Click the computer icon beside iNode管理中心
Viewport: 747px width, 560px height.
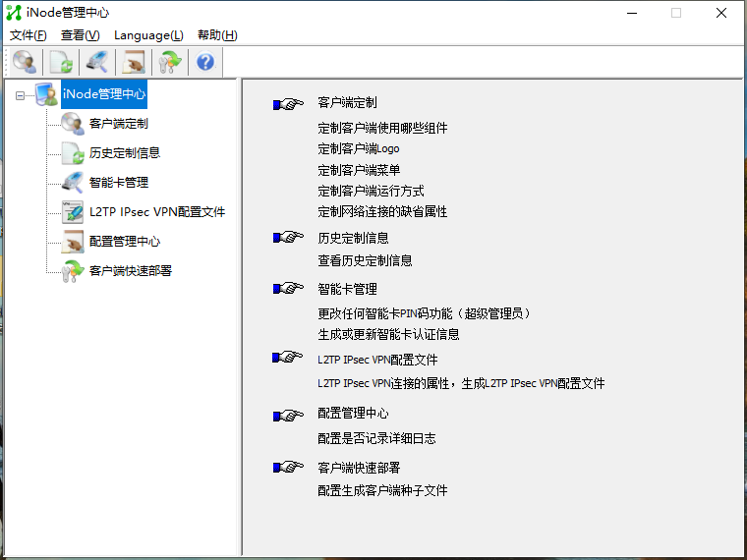[x=47, y=94]
